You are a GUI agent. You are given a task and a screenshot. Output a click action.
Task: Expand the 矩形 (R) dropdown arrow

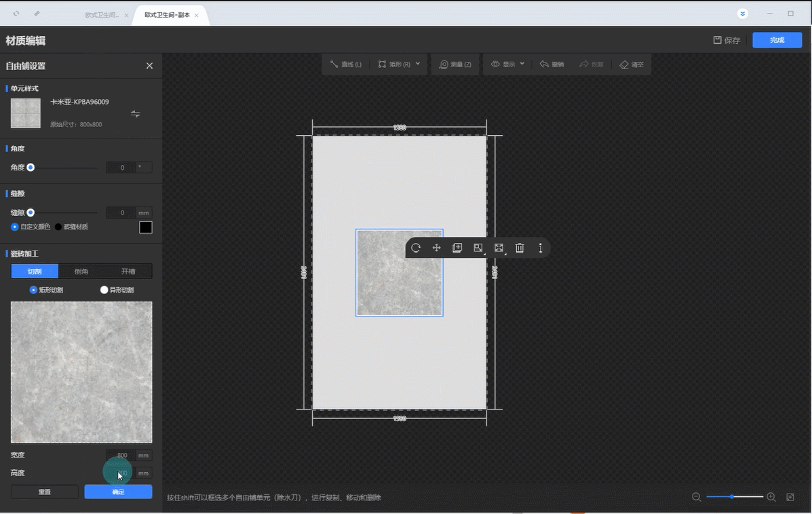[x=418, y=64]
